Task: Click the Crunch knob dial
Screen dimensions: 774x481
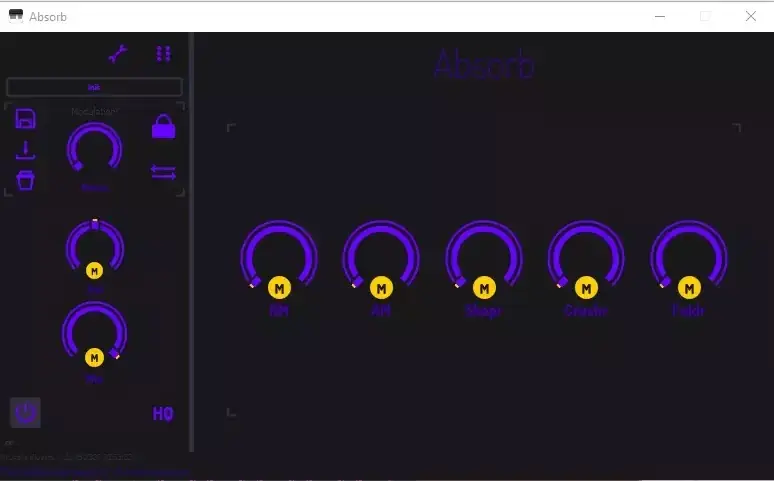Action: coord(586,255)
